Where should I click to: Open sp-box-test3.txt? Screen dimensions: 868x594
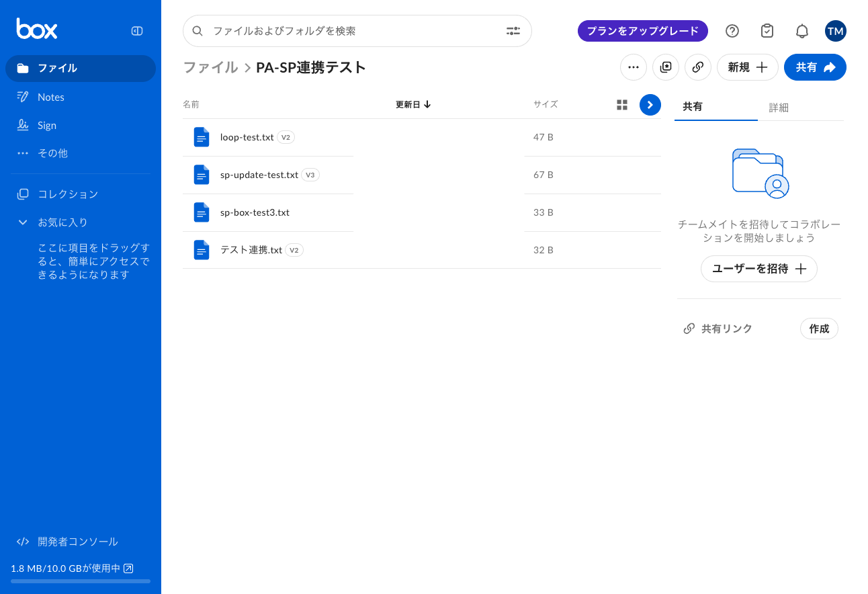(x=255, y=212)
